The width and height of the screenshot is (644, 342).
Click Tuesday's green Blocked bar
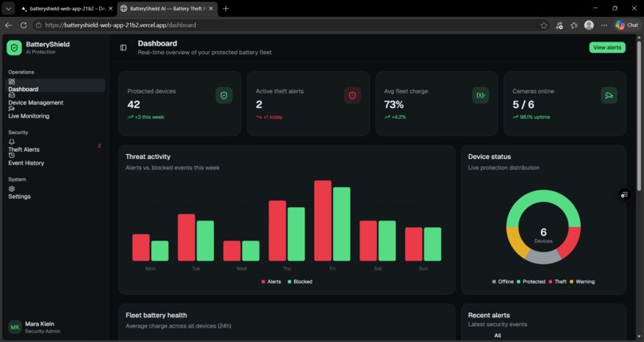(x=205, y=241)
